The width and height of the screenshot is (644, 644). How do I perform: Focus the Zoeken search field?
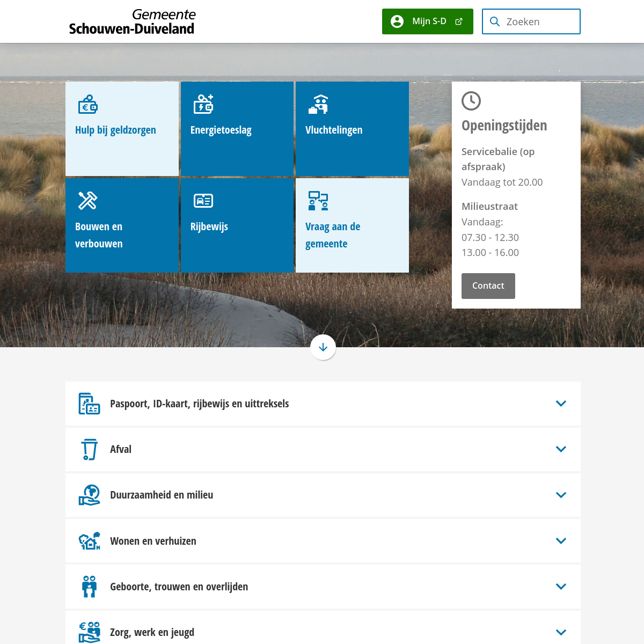click(x=531, y=21)
